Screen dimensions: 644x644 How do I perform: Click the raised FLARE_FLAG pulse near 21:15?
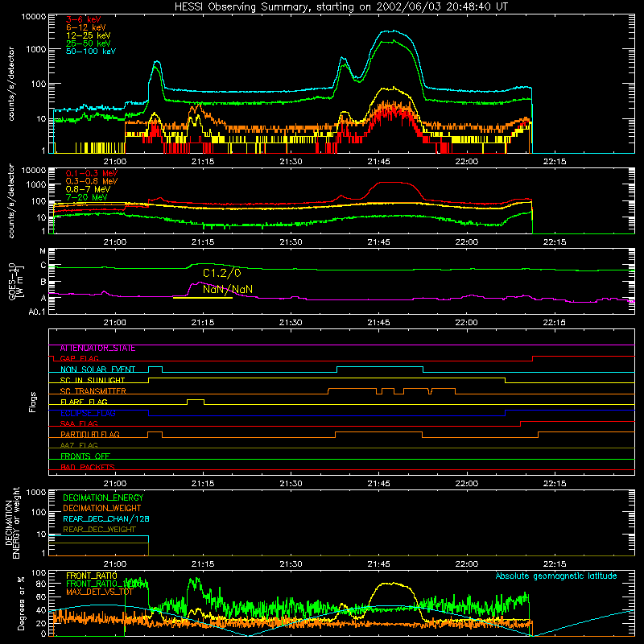pos(196,400)
